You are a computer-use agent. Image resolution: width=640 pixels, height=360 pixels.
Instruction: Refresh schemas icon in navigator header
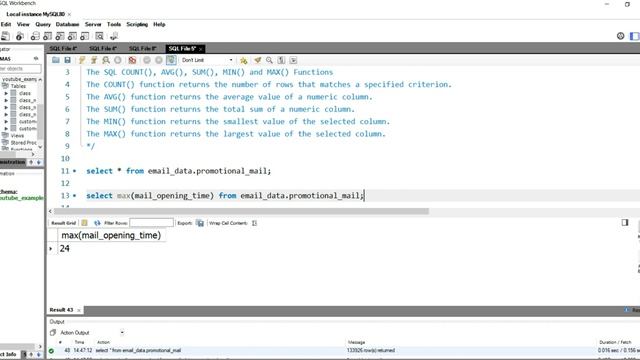[36, 58]
